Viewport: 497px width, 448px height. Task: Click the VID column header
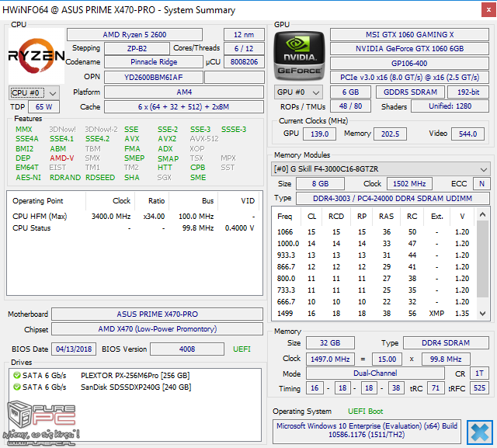[x=239, y=201]
